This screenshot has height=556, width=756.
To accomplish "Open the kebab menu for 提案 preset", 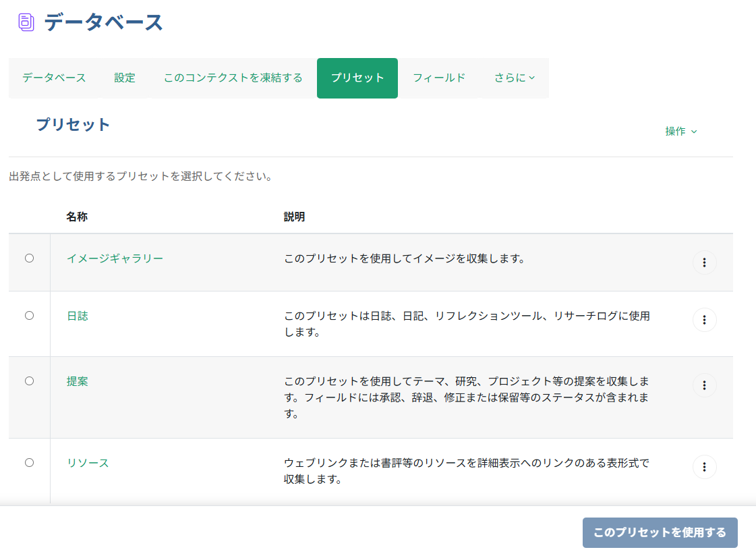I will (704, 385).
